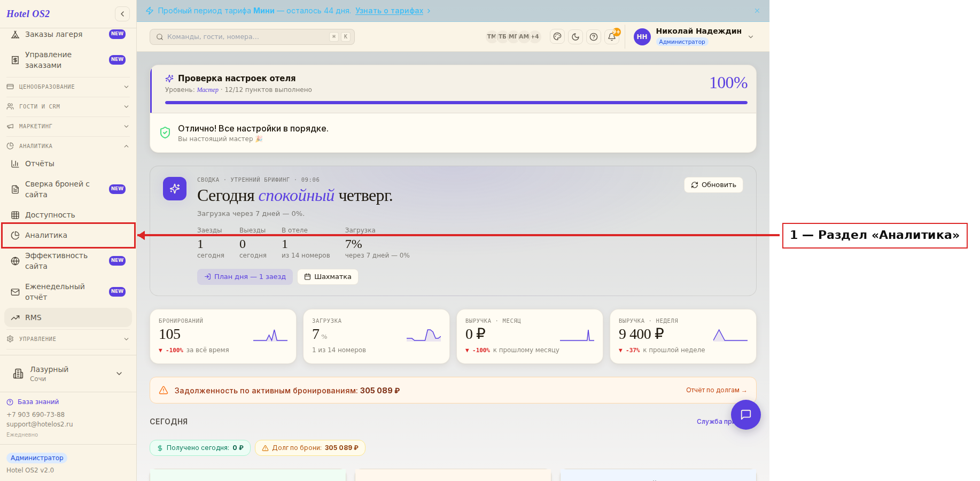Expand the Ценообразование sidebar section

pos(68,87)
